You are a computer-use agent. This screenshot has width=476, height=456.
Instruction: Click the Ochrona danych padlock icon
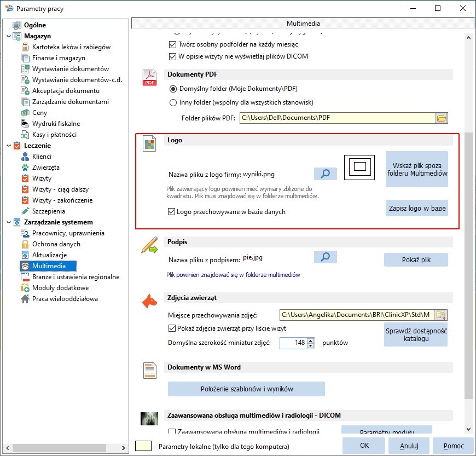point(25,244)
